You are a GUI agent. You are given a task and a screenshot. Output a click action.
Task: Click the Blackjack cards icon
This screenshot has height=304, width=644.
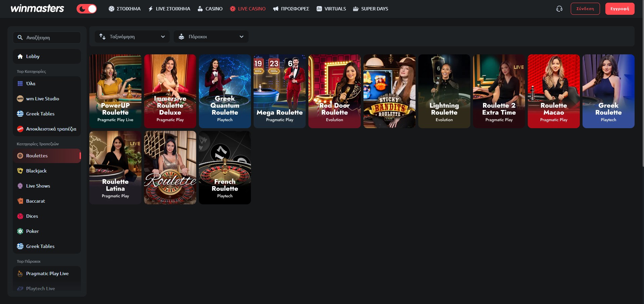click(x=20, y=171)
